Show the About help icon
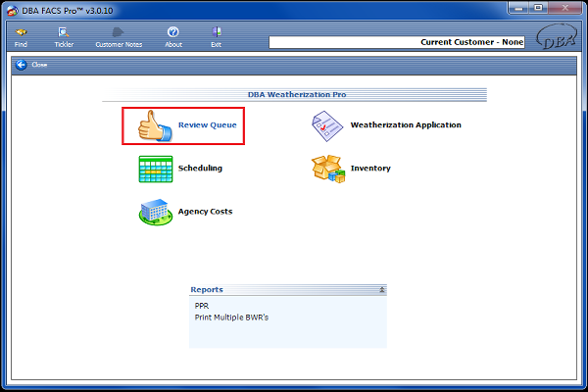The width and height of the screenshot is (588, 392). pos(172,32)
